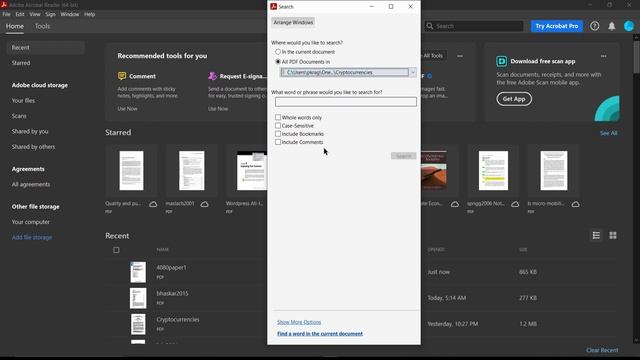640x360 pixels.
Task: Switch Recent files to grid view
Action: [x=613, y=236]
